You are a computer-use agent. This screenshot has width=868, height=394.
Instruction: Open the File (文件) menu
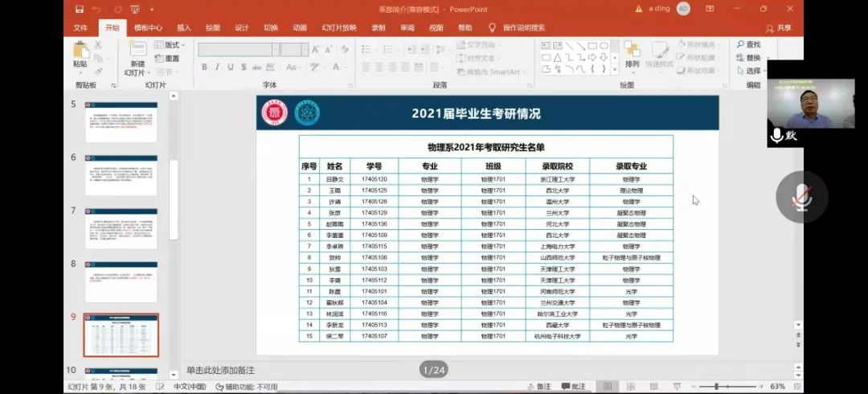click(x=80, y=27)
